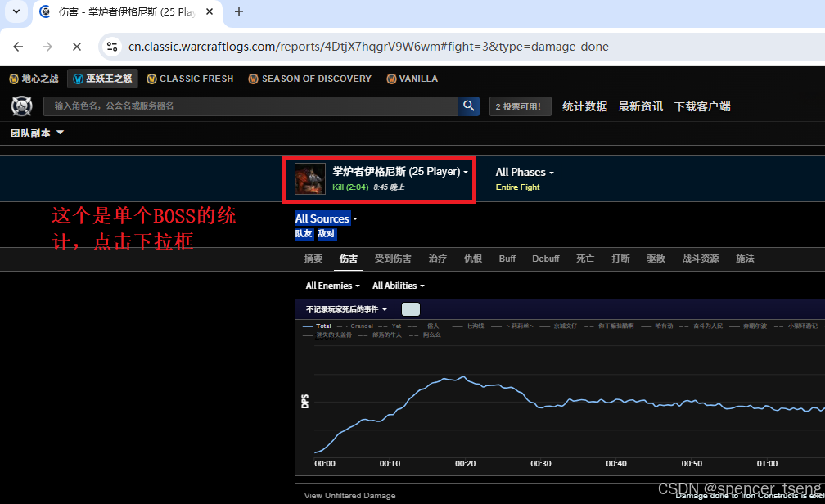Screen dimensions: 825x504
Task: Toggle the Grandel series in chart legend
Action: click(x=355, y=326)
